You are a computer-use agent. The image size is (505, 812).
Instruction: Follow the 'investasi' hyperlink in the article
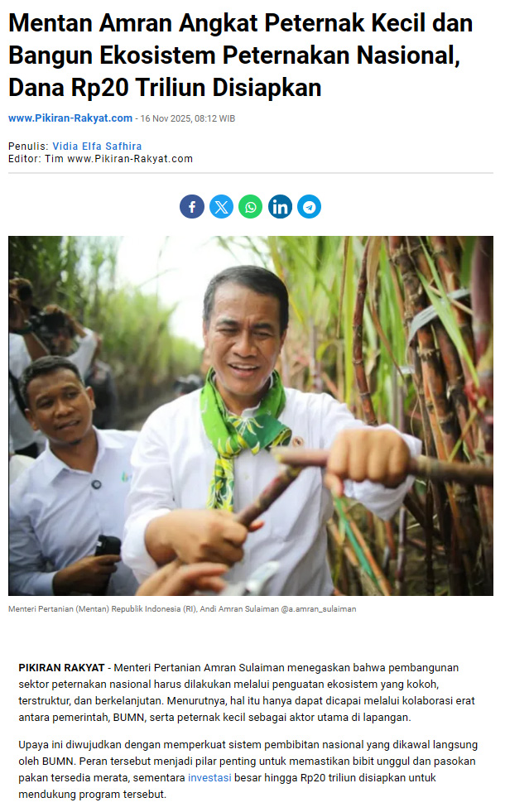click(x=209, y=778)
